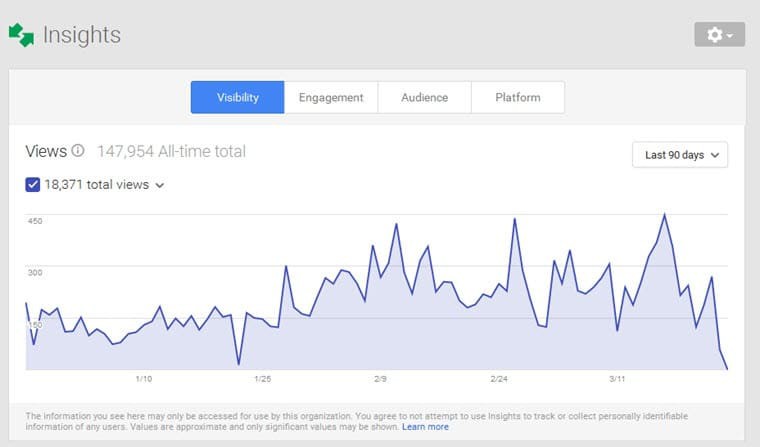
Task: Select the Audience tab
Action: (424, 98)
